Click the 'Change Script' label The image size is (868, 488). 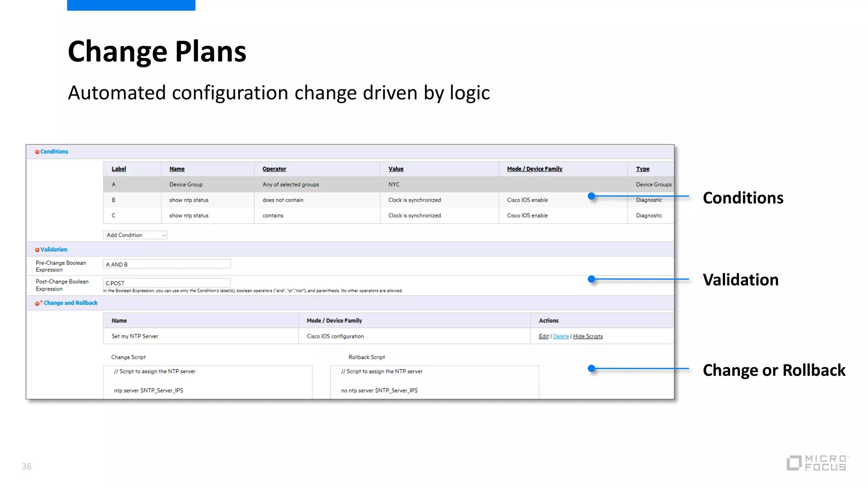(128, 357)
